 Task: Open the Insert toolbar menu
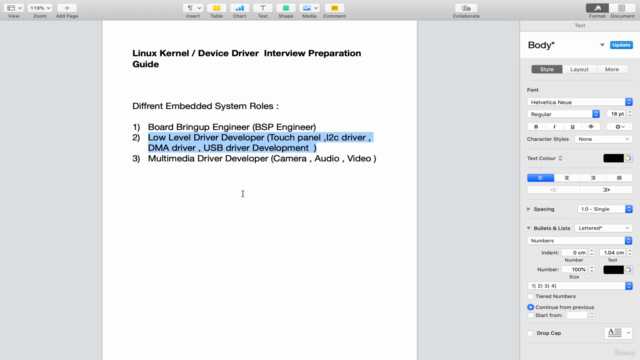click(193, 8)
